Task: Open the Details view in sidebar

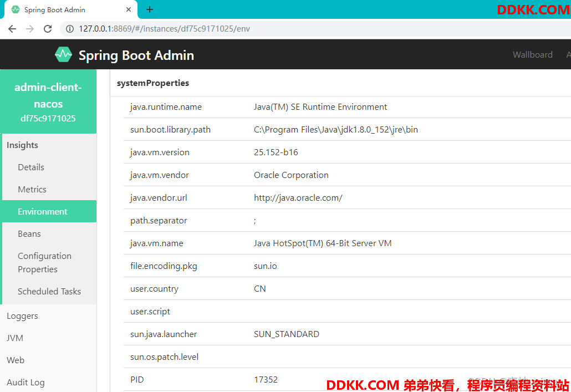Action: (31, 167)
